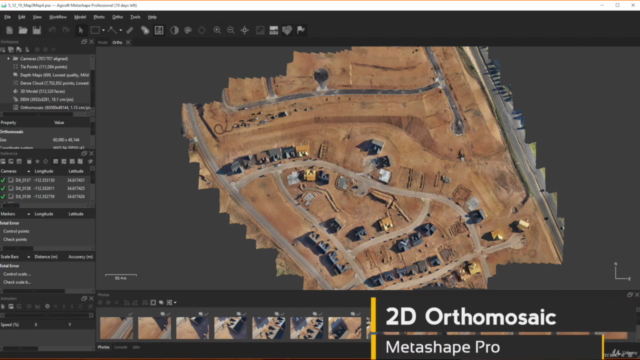
Task: Float the Reference panel with the undock icon
Action: [84, 153]
